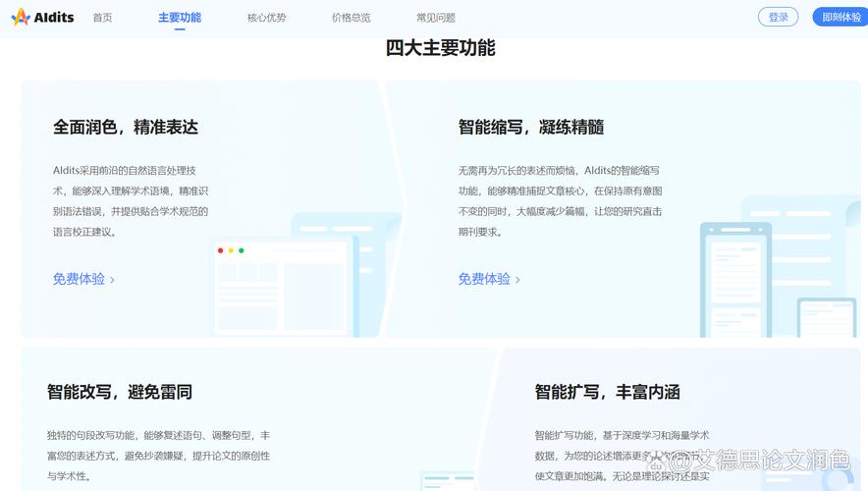Click the 四大主要功能 page title

coord(441,48)
